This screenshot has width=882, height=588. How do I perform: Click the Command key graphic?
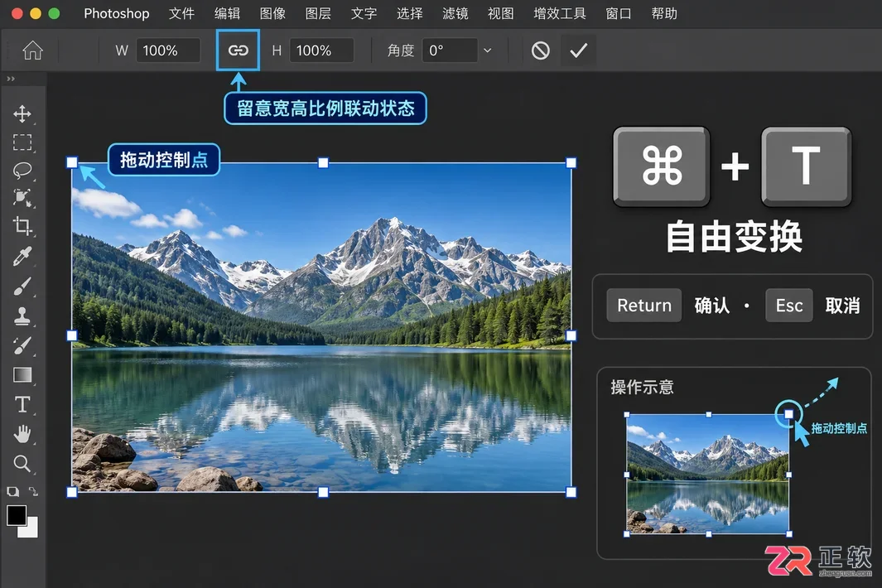pos(662,166)
